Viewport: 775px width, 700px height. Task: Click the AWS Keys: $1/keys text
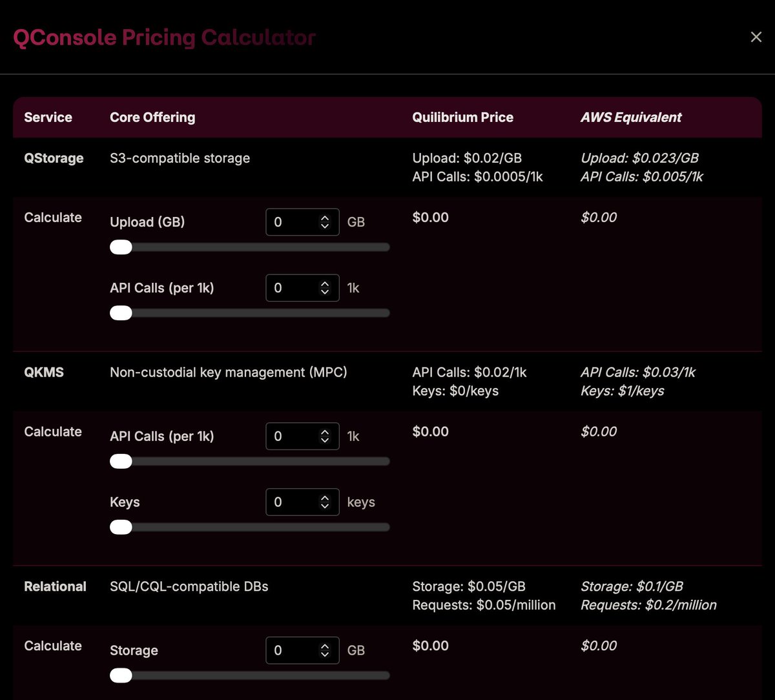[x=623, y=391]
